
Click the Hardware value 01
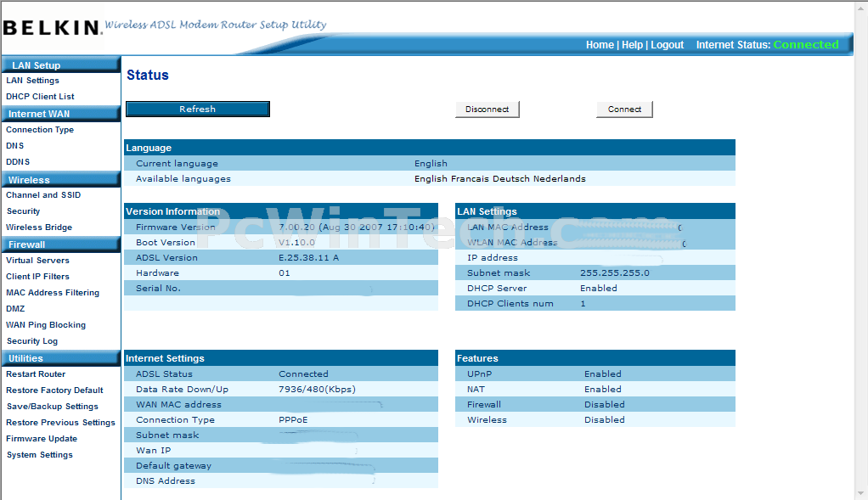click(284, 272)
